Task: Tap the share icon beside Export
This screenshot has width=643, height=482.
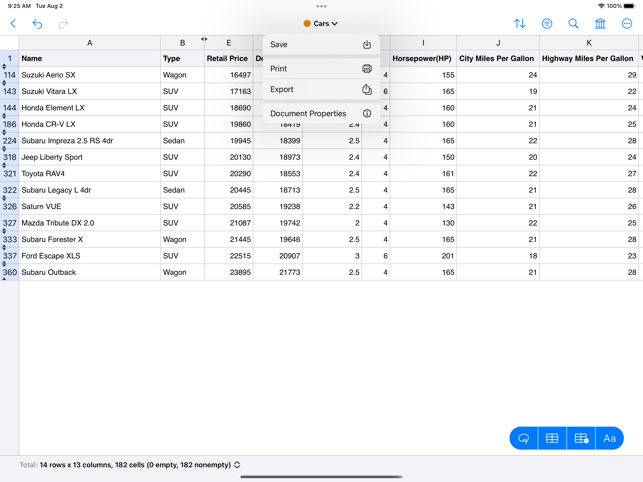Action: [x=367, y=89]
